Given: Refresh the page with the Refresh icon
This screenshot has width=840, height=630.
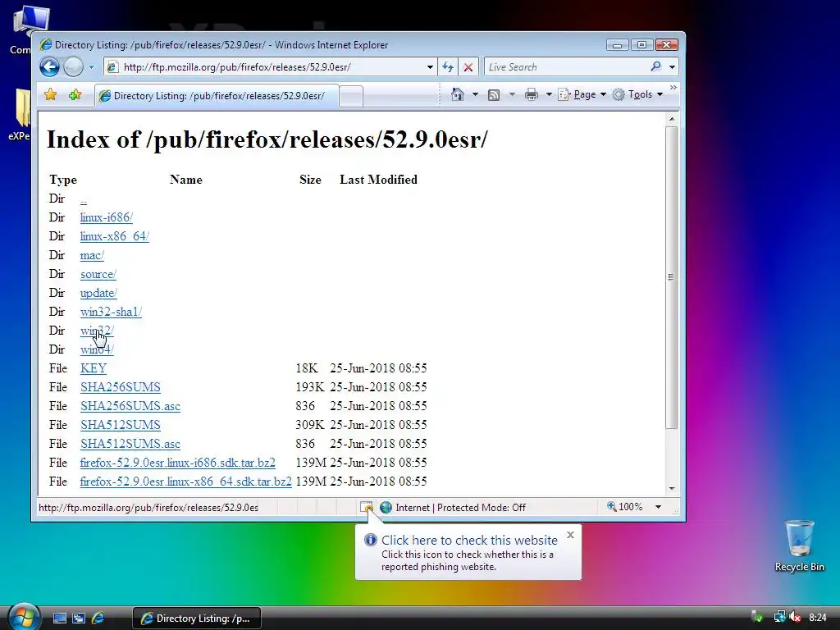Looking at the screenshot, I should 448,67.
